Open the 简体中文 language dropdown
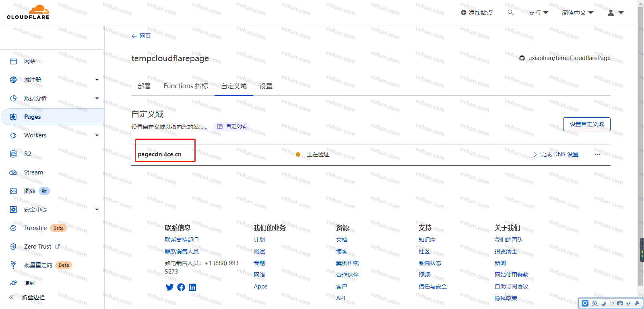The height and width of the screenshot is (309, 644). 578,12
